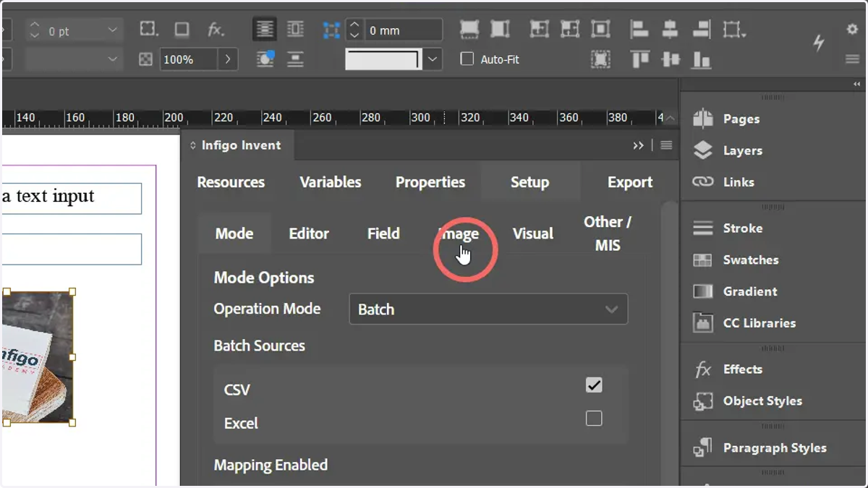Select wrap around bounding box icon
The image size is (868, 488).
click(x=295, y=29)
